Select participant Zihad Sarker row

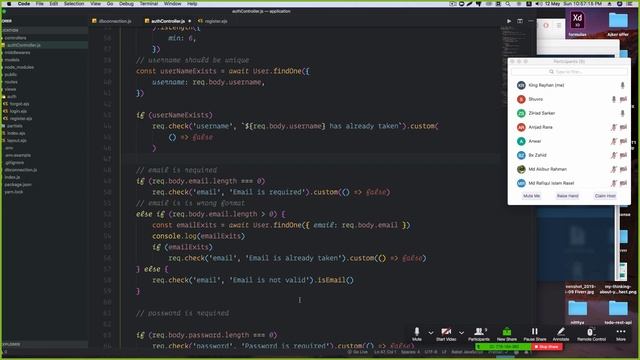569,113
